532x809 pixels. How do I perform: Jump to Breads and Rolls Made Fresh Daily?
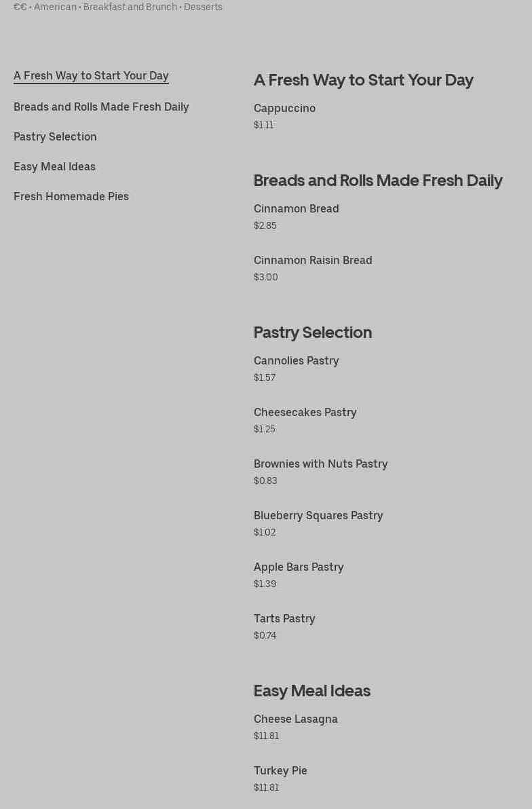tap(101, 107)
